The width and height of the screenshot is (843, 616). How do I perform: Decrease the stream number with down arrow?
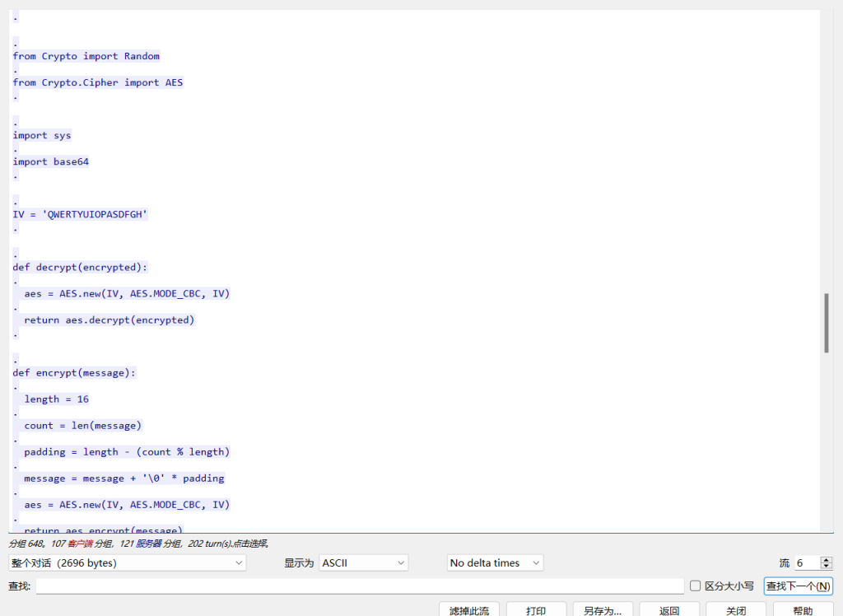click(x=827, y=567)
